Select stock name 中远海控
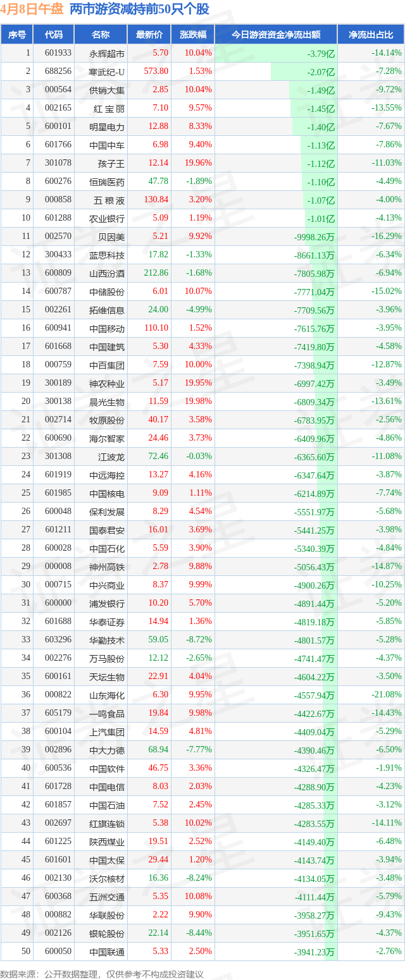405x980 pixels. click(x=108, y=475)
